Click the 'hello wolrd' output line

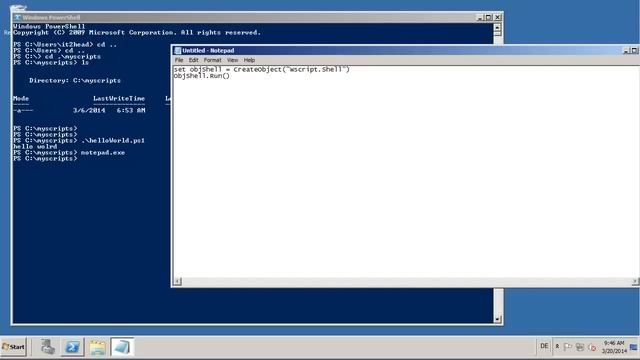coord(35,146)
